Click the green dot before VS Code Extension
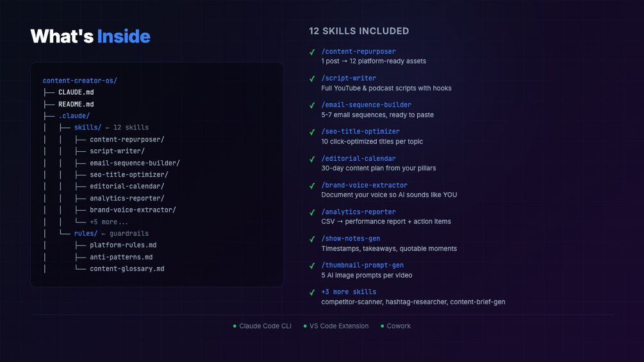Image resolution: width=644 pixels, height=362 pixels. tap(305, 326)
